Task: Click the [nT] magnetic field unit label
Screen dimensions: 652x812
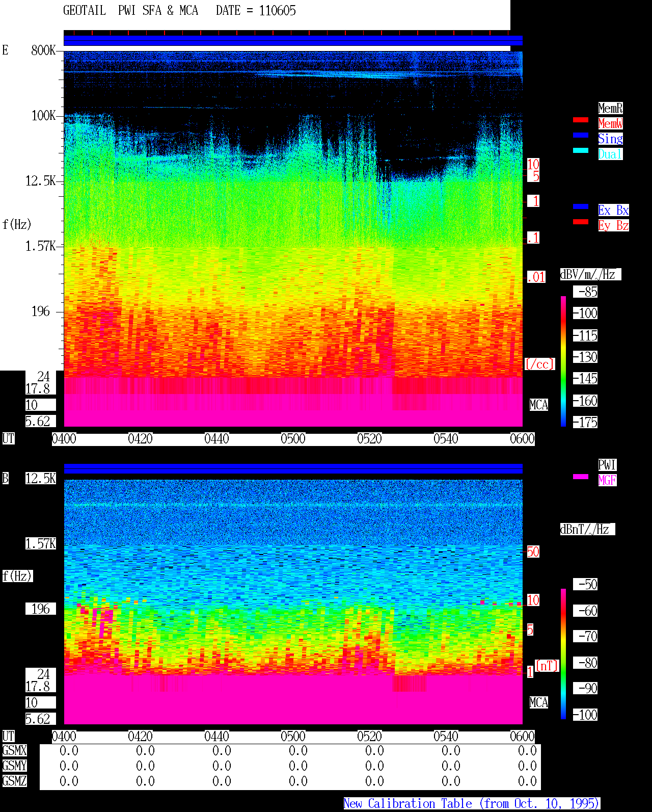Action: pos(547,666)
